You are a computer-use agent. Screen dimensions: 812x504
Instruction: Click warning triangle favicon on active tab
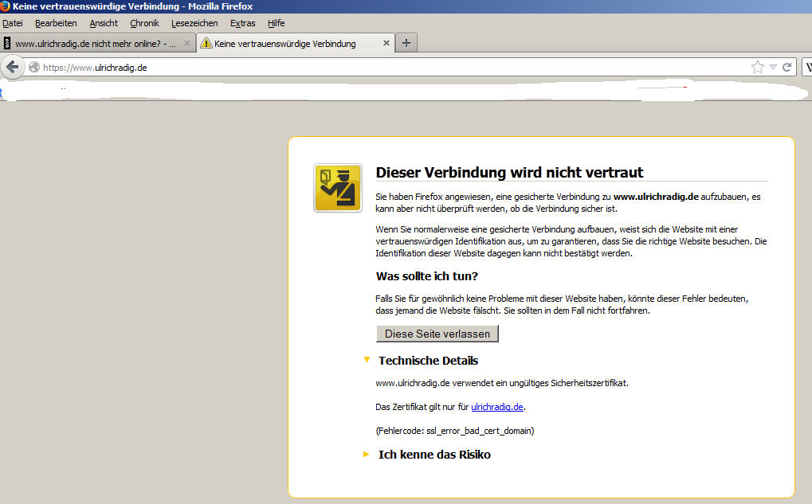206,43
